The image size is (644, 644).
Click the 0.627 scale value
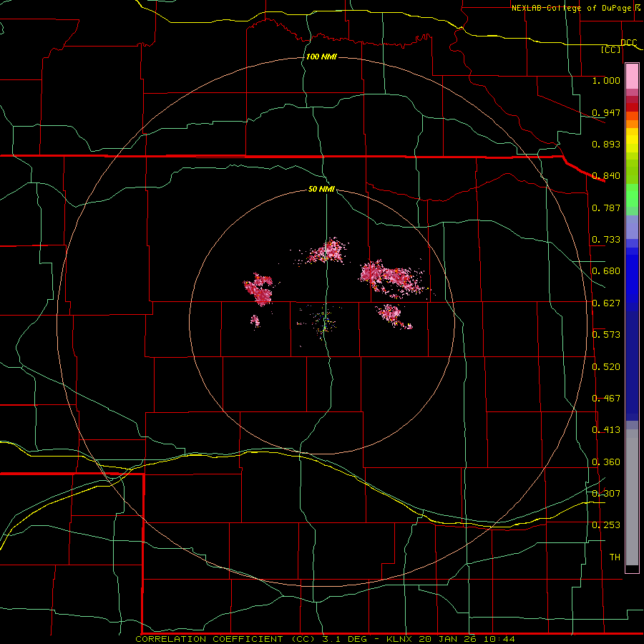[606, 303]
